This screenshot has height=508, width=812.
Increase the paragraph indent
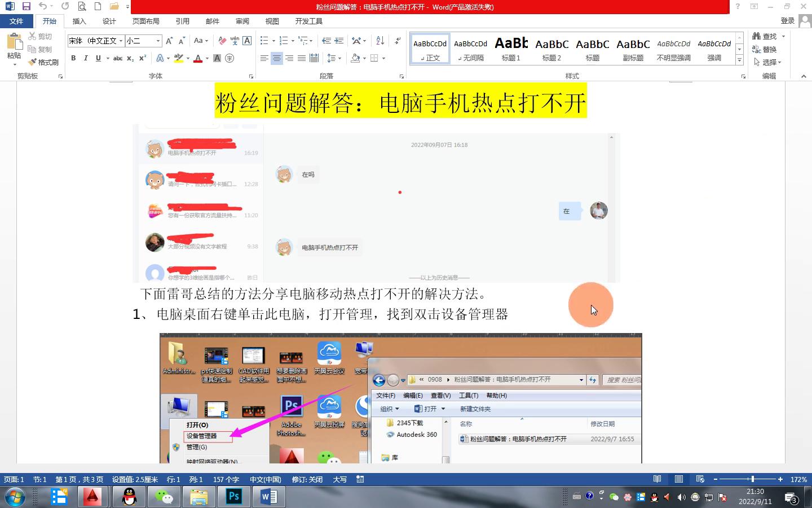(x=339, y=41)
